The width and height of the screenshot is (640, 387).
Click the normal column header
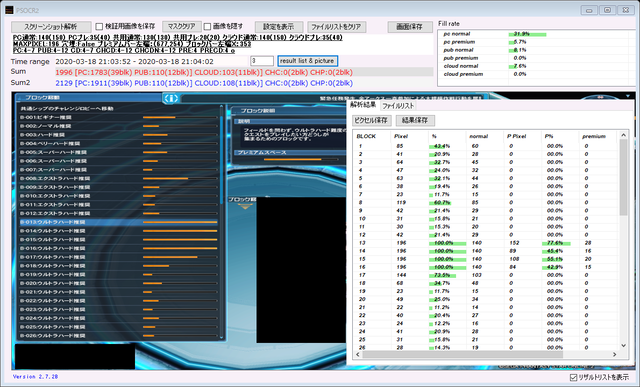478,136
